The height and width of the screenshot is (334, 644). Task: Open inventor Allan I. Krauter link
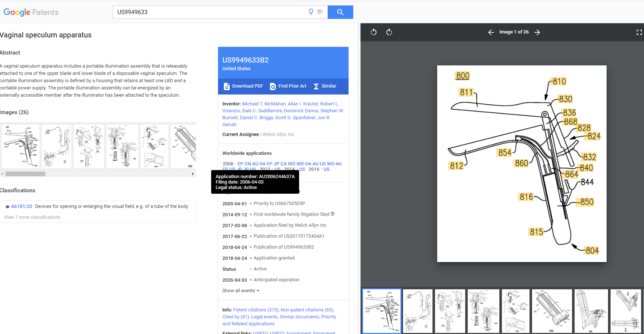click(x=303, y=104)
